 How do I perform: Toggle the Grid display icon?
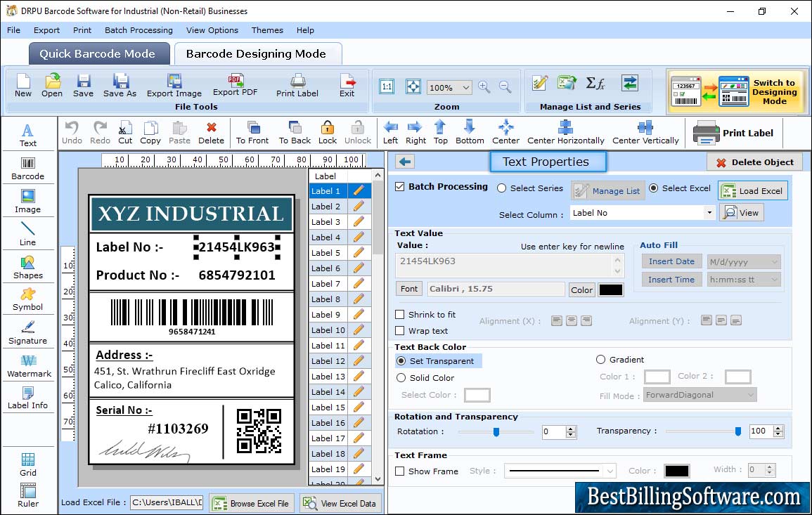click(28, 464)
